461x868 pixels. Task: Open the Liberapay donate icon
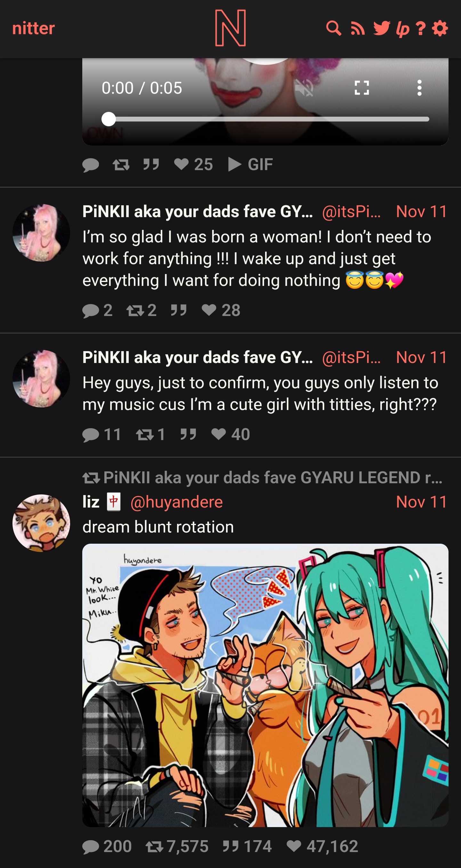point(403,29)
